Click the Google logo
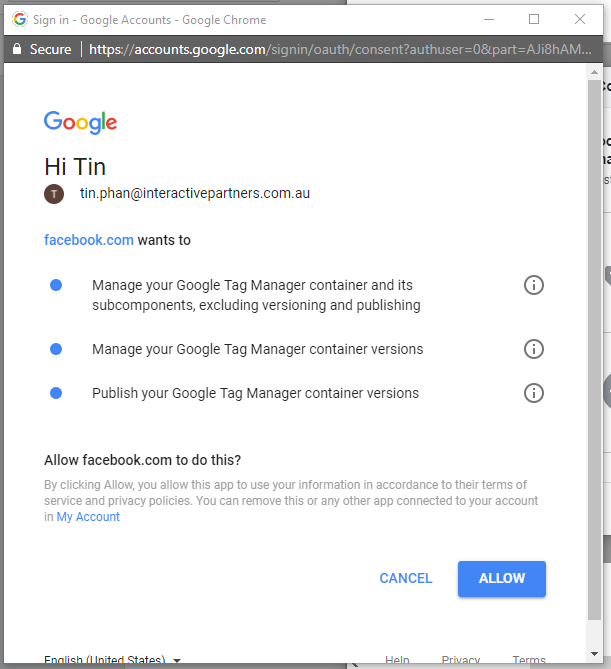This screenshot has height=669, width=611. pyautogui.click(x=81, y=123)
